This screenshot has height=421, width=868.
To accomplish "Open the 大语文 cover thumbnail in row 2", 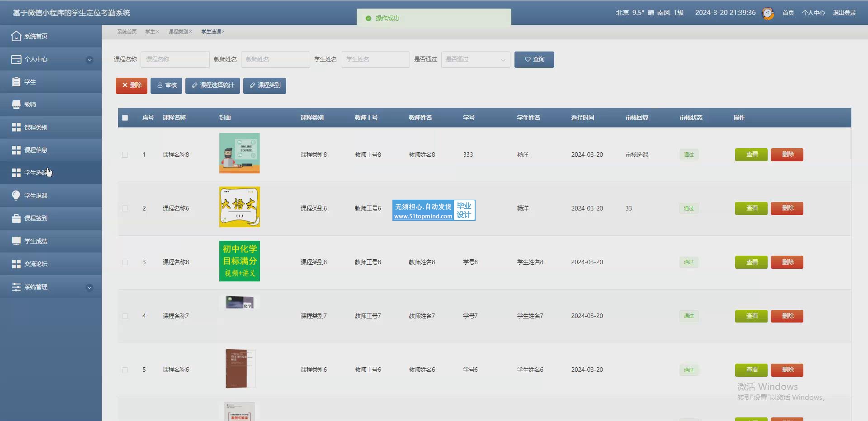I will tap(240, 207).
